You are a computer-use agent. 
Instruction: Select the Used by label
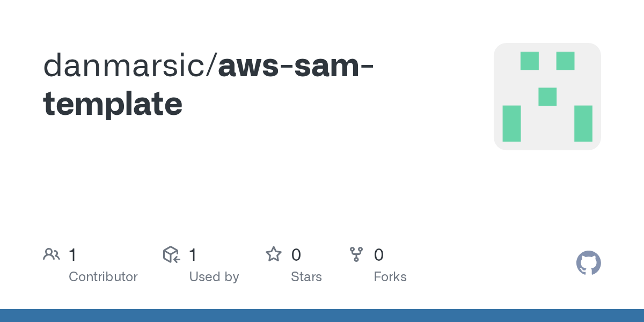point(214,277)
